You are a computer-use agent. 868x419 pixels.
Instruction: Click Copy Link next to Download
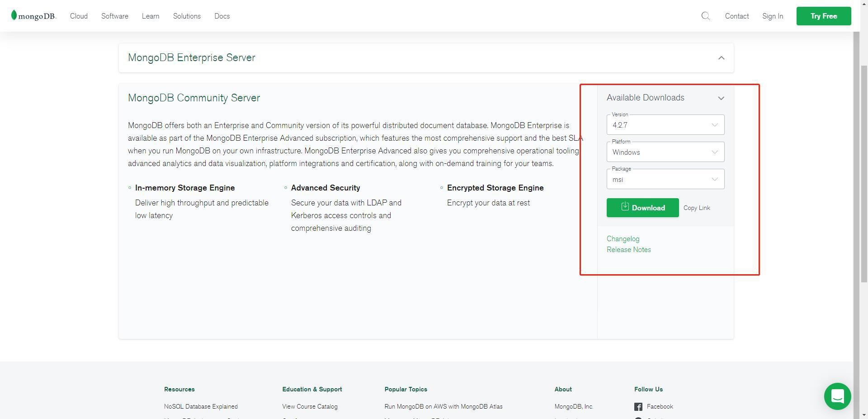[x=697, y=208]
